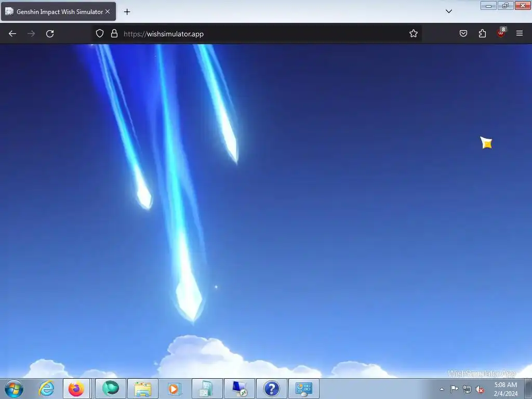Viewport: 532px width, 399px height.
Task: Close the Genshin Impact Wish Simulator tab
Action: 108,11
